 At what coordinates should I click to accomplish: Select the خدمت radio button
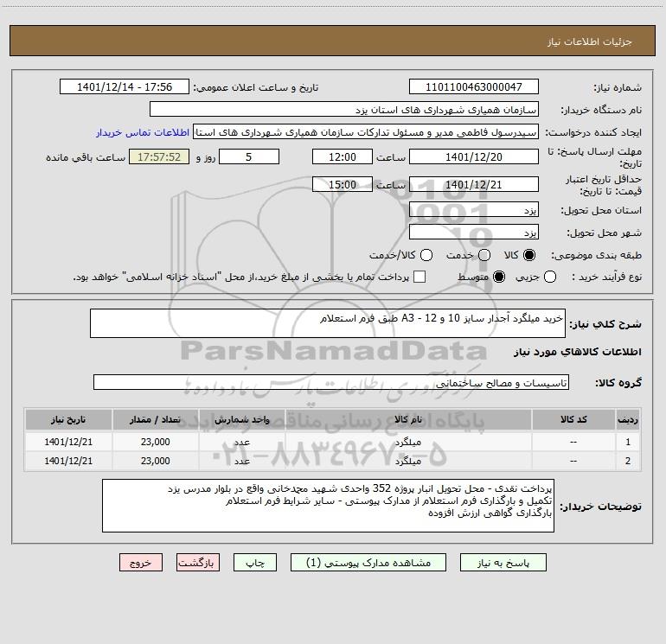484,255
